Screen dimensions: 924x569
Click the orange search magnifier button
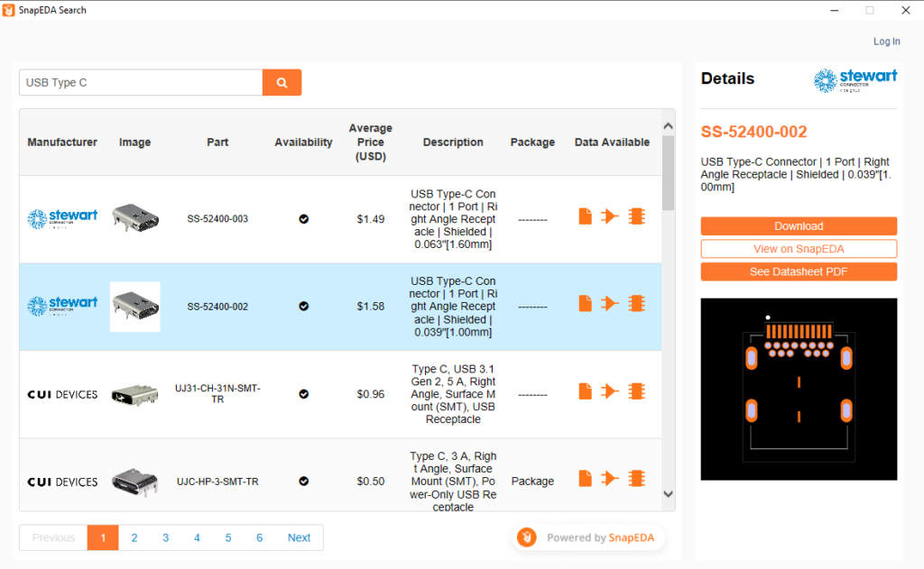tap(282, 82)
